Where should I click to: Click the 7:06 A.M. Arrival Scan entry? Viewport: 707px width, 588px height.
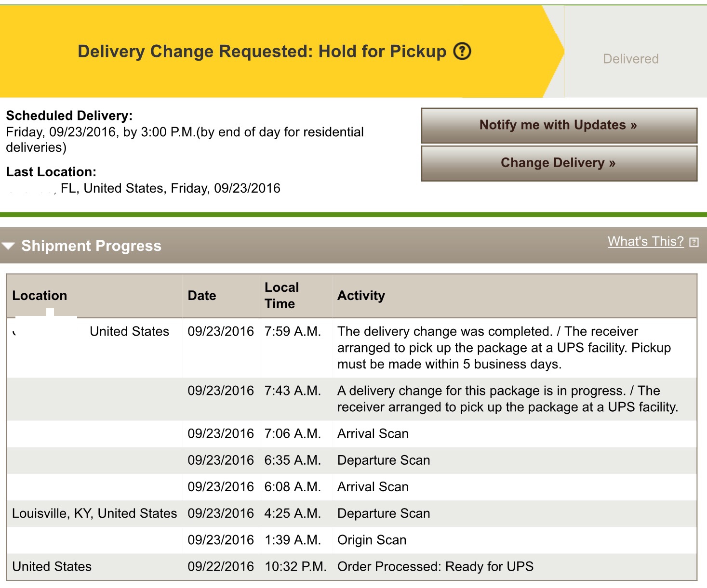point(373,434)
